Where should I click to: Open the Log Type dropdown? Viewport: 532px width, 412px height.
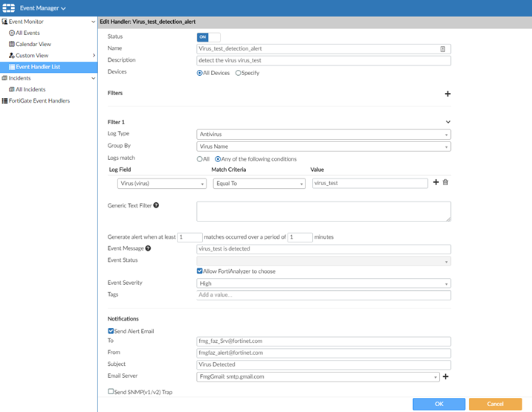tap(323, 135)
